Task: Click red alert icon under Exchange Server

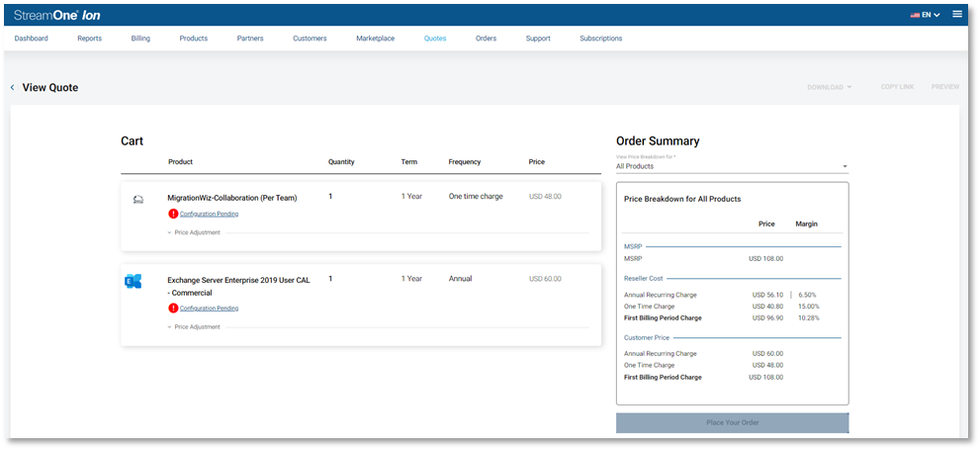Action: (173, 309)
